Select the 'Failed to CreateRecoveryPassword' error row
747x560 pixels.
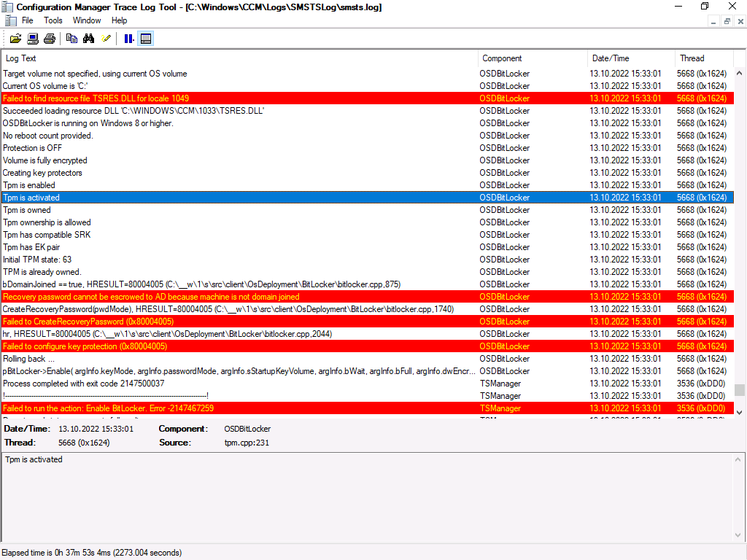click(239, 322)
